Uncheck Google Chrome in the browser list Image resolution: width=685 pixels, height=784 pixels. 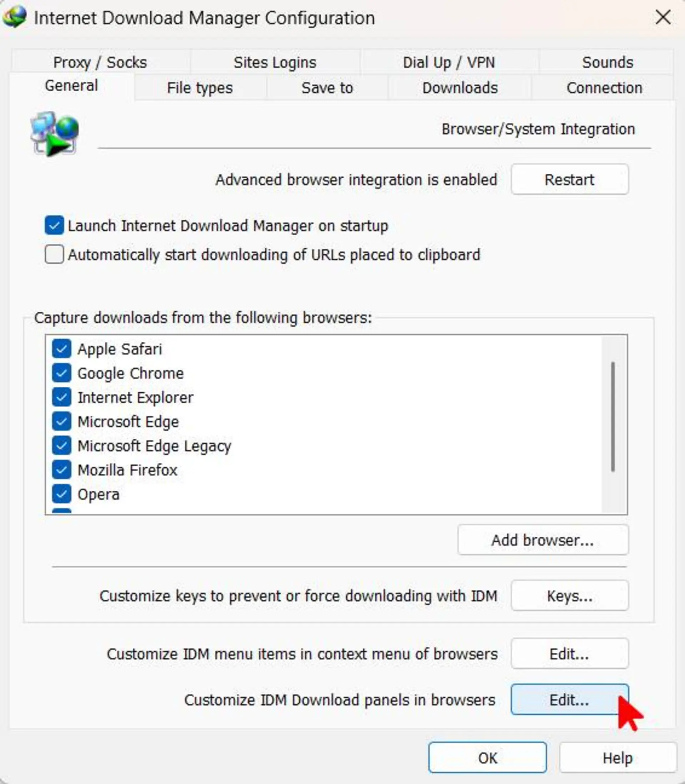click(x=61, y=373)
